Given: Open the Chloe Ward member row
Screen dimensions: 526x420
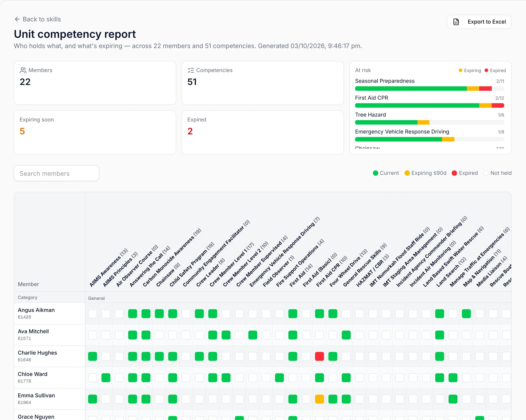Looking at the screenshot, I should [49, 377].
